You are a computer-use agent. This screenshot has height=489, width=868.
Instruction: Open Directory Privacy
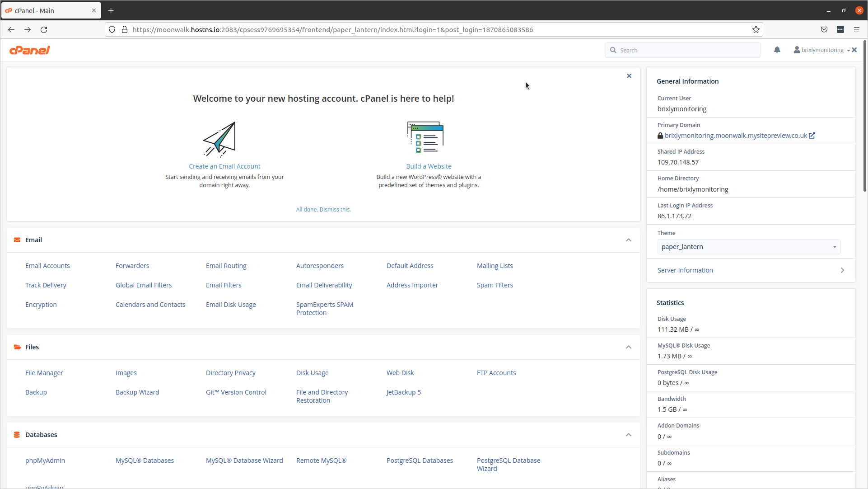pyautogui.click(x=231, y=373)
